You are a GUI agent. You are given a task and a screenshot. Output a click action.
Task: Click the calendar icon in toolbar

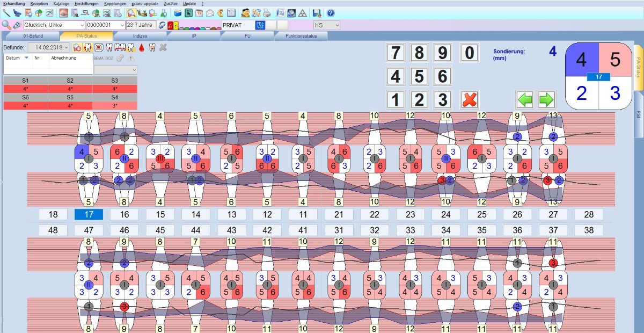(x=199, y=13)
